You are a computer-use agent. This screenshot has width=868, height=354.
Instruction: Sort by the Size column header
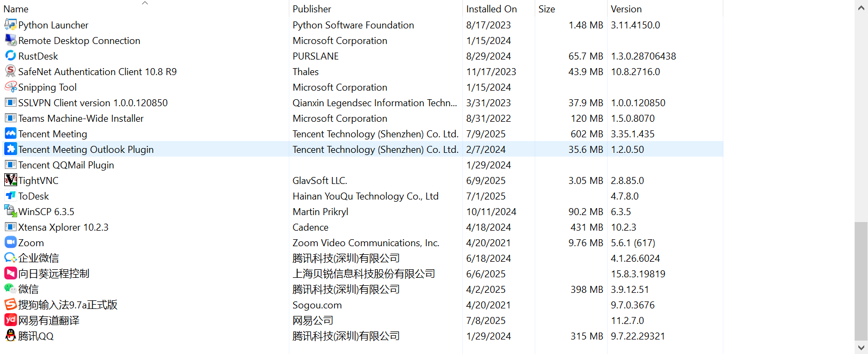coord(547,9)
